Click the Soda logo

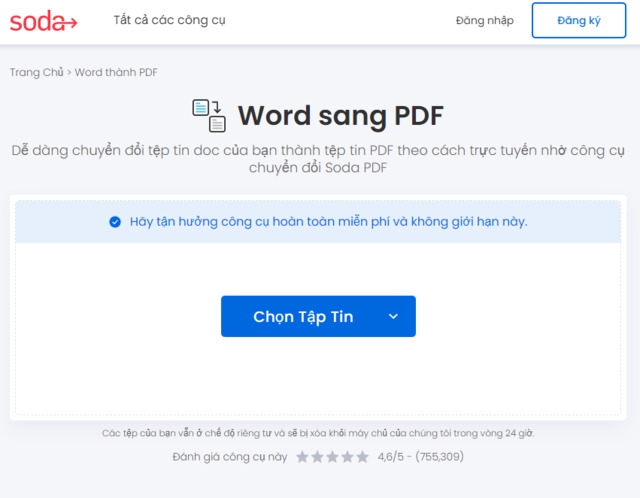point(43,21)
